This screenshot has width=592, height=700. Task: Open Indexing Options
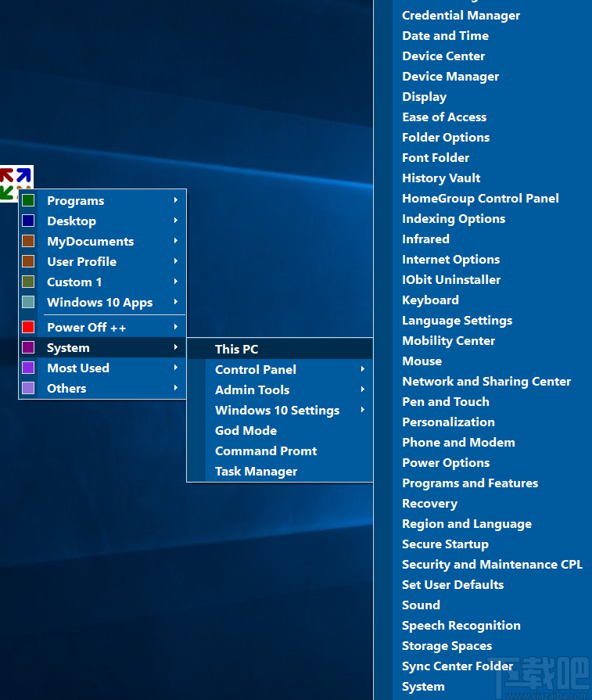coord(454,219)
